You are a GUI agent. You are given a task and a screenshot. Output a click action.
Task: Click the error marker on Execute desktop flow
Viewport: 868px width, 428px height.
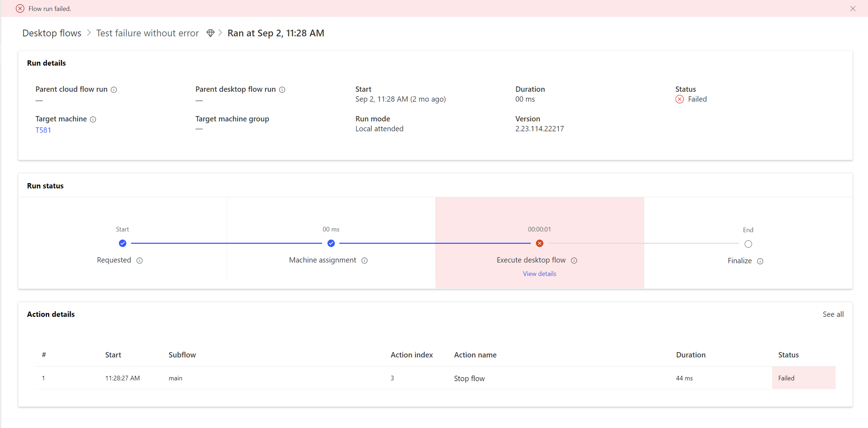point(539,243)
